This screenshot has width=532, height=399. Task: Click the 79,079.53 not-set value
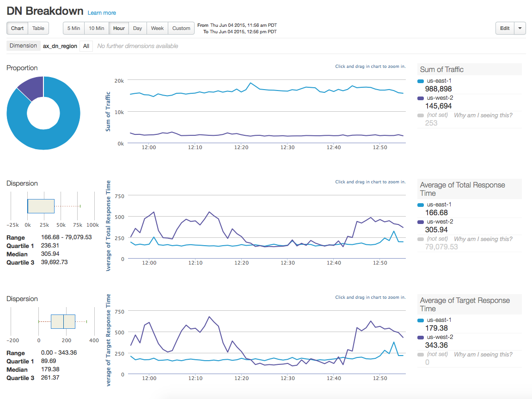click(x=441, y=247)
